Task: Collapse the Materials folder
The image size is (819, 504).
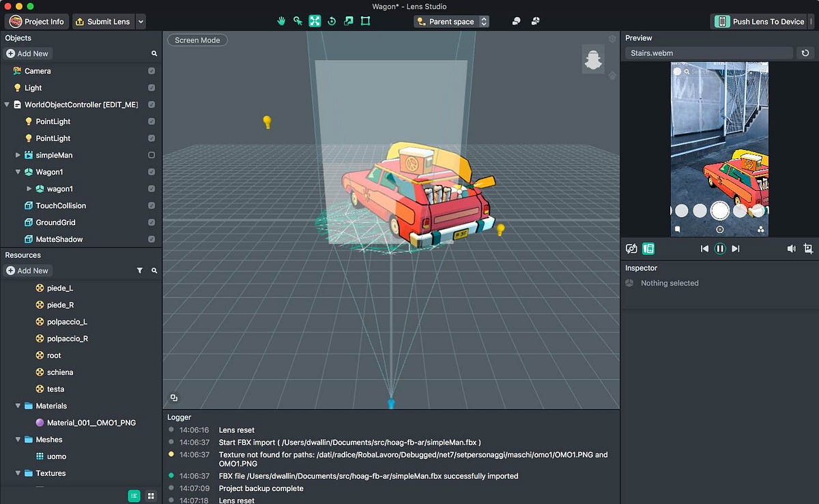Action: [18, 406]
